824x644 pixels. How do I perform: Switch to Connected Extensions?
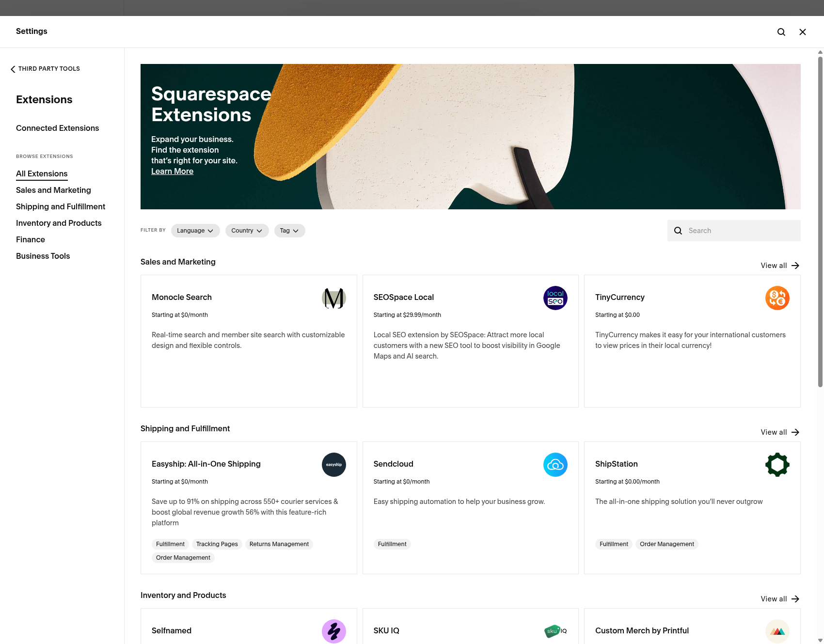coord(57,128)
